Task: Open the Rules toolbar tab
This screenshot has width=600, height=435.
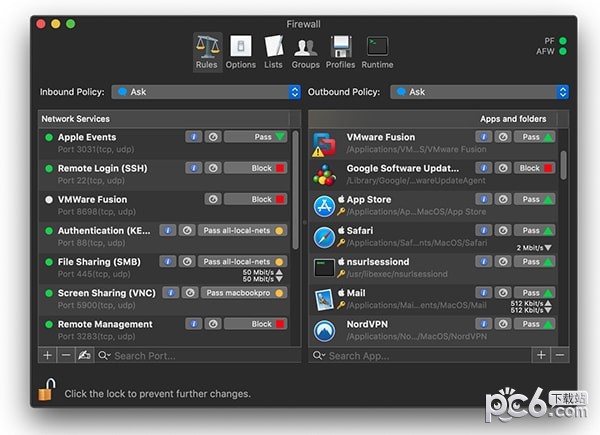Action: [207, 52]
